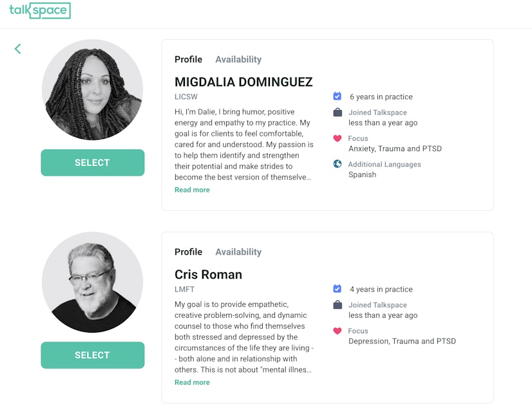Open the Profile tab on Cris Roman's card

pos(188,252)
